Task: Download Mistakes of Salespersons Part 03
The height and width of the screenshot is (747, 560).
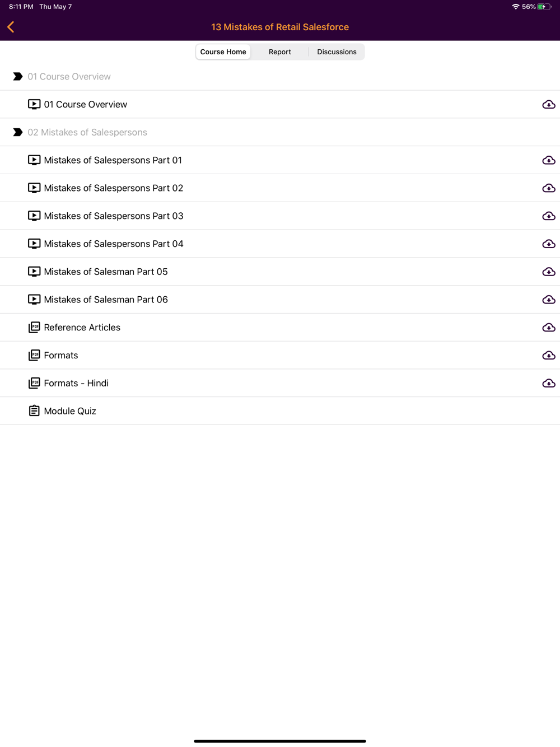Action: tap(548, 216)
